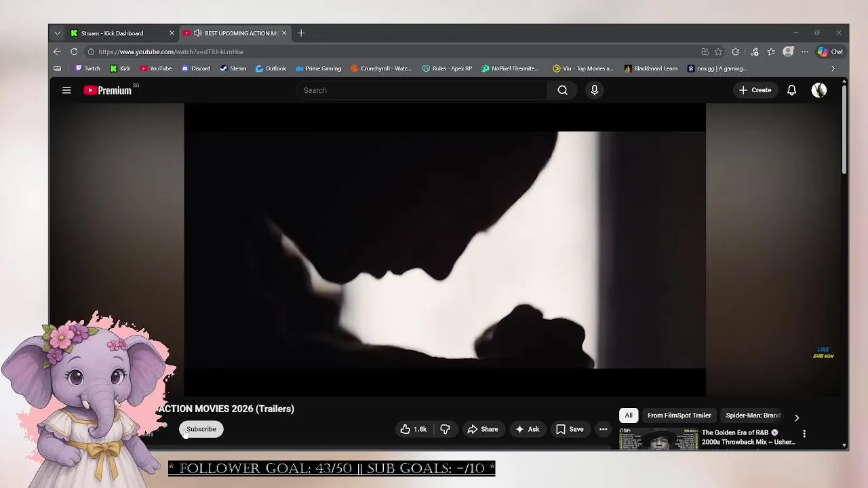868x488 pixels.
Task: Close the Kick Dashboard tab
Action: [x=172, y=33]
